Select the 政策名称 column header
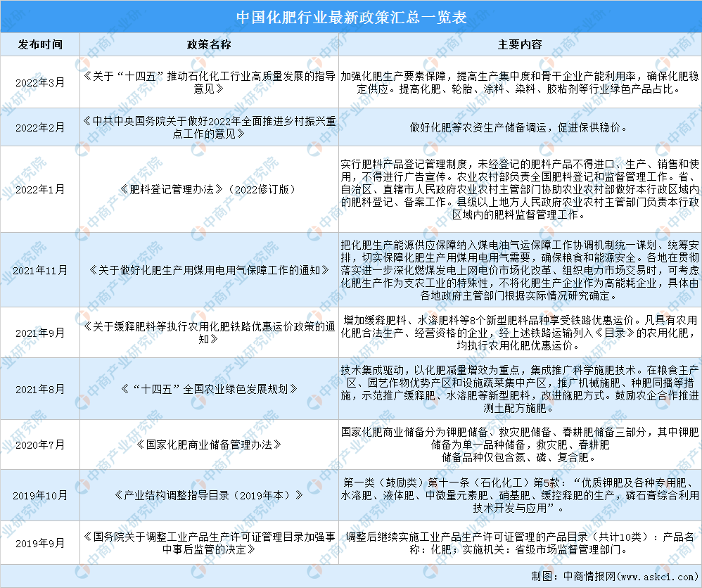The height and width of the screenshot is (588, 702). point(209,44)
